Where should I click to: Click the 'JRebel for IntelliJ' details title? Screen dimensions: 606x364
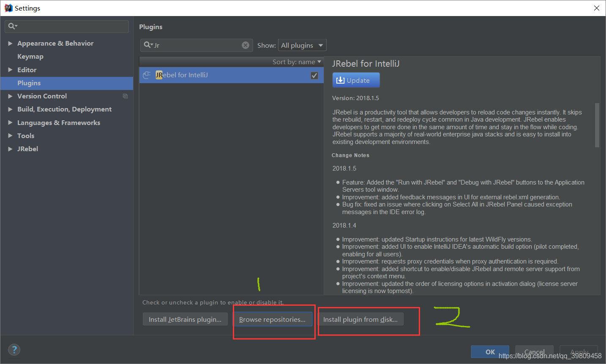point(366,64)
